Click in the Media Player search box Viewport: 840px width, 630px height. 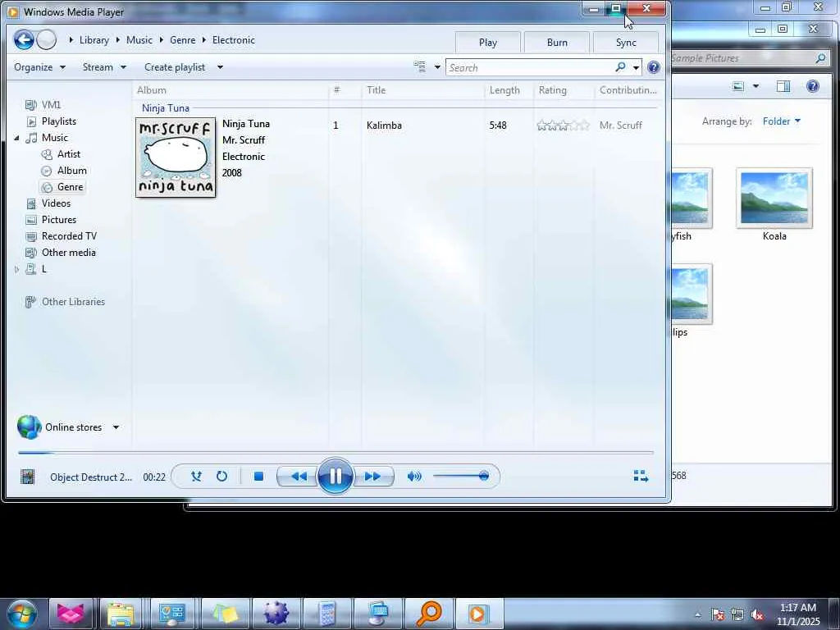click(531, 67)
